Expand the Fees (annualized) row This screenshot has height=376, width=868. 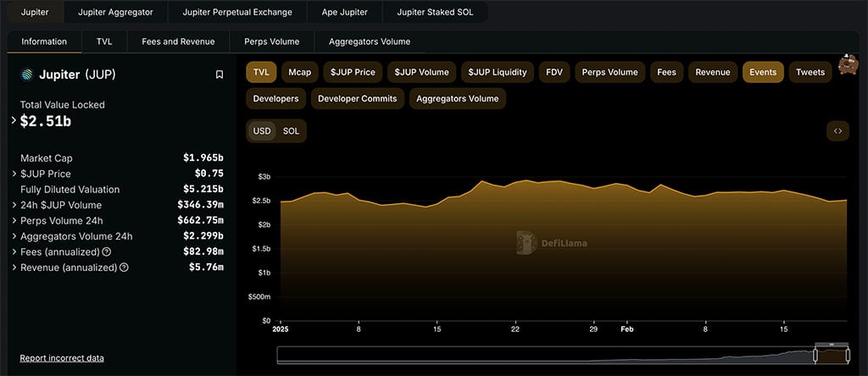(14, 252)
